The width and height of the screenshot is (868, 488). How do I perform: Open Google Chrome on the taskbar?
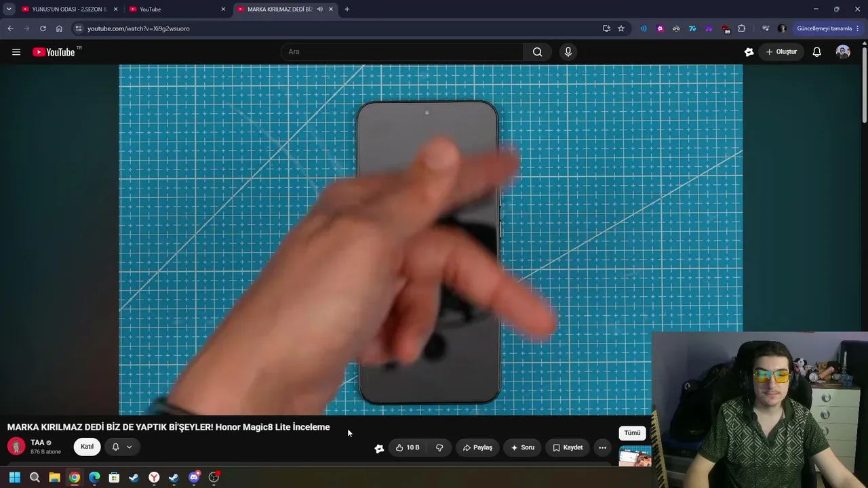click(x=75, y=477)
